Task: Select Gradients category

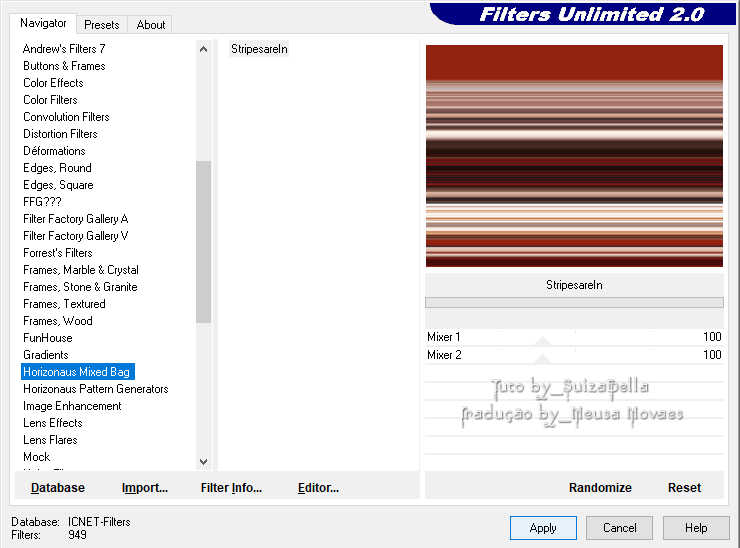Action: [x=46, y=354]
